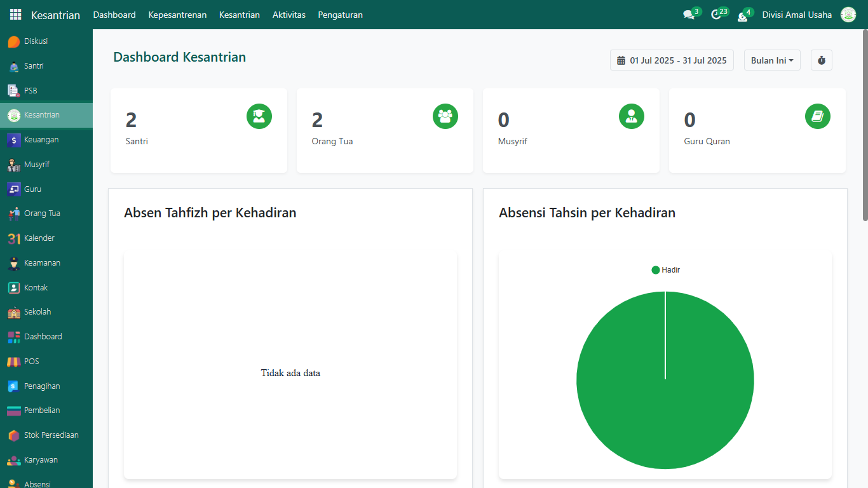Open the apps grid menu icon
868x488 pixels.
coord(15,15)
